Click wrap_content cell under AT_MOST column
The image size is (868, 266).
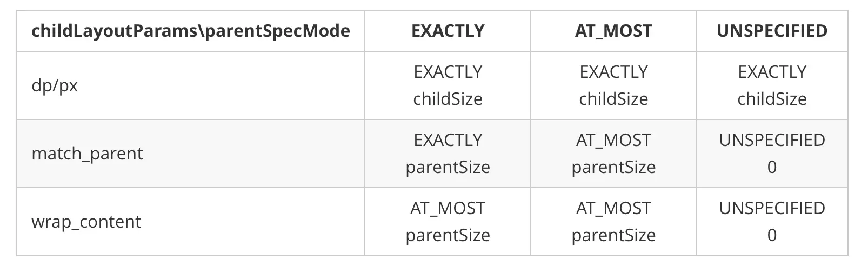pyautogui.click(x=613, y=222)
